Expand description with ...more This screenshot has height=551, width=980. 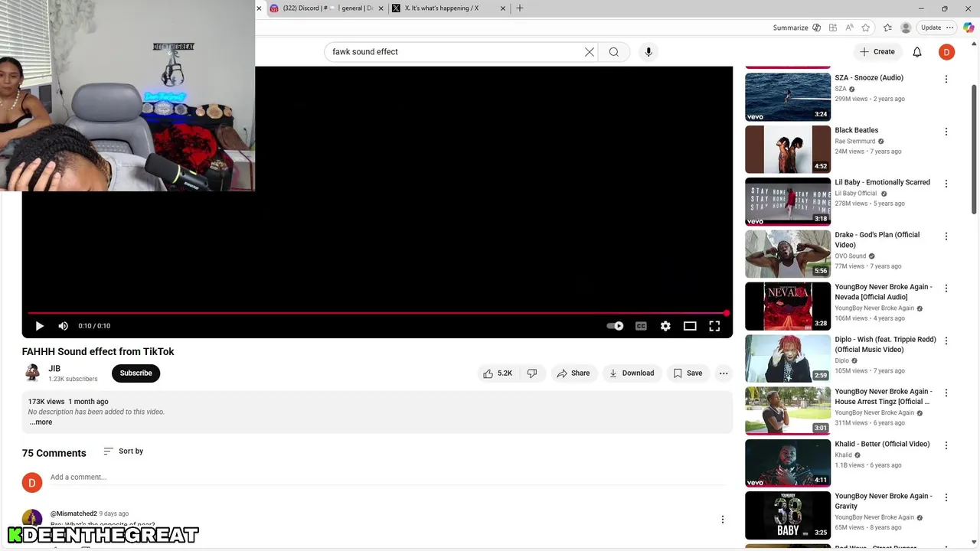[x=41, y=422]
